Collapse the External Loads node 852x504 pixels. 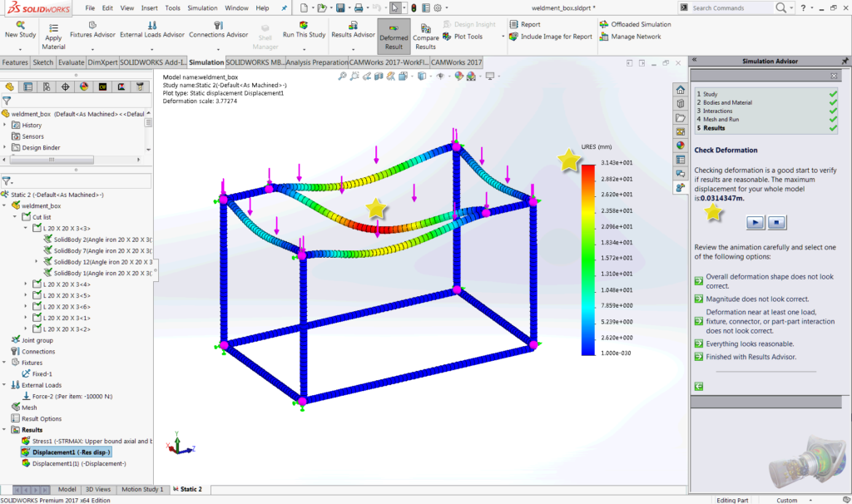pos(4,384)
